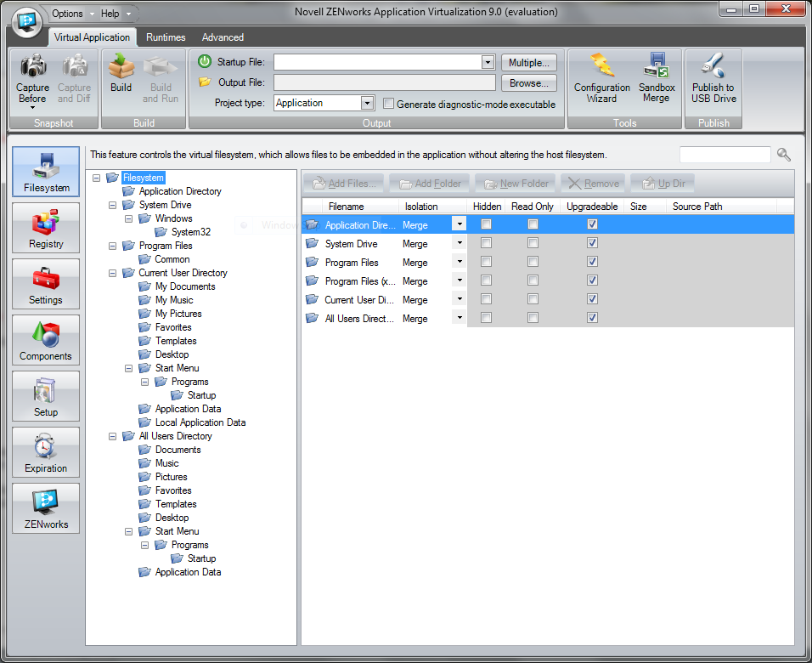The image size is (812, 663).
Task: Open the Components section in sidebar
Action: 46,340
